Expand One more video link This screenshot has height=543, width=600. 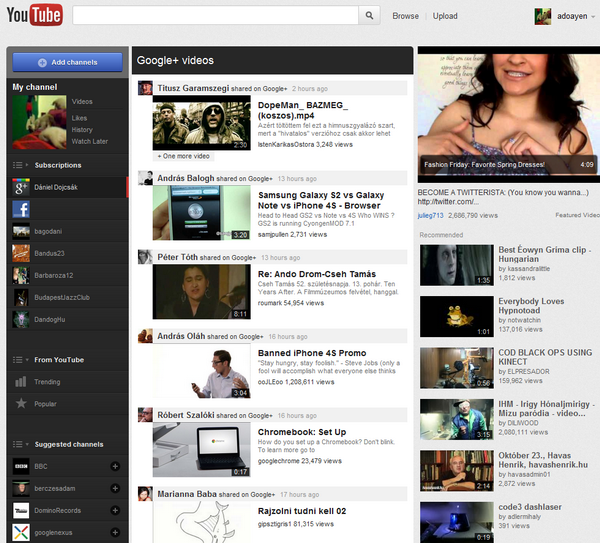click(x=184, y=156)
